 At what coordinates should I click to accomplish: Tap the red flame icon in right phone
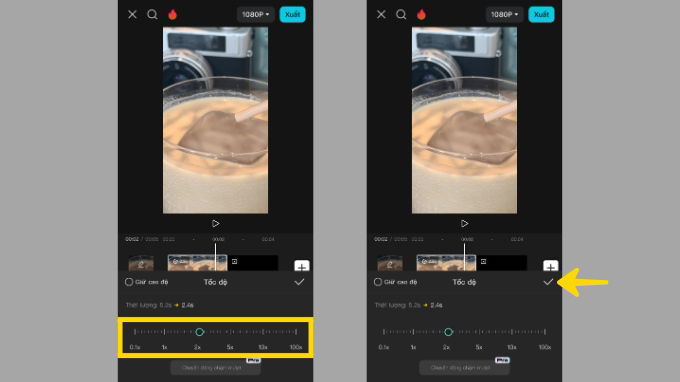421,15
